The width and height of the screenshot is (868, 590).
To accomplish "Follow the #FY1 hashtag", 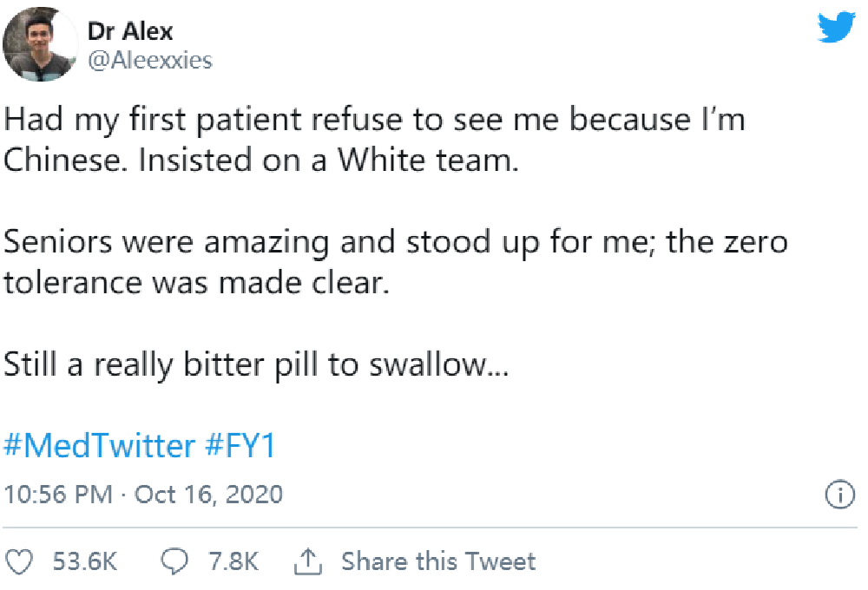I will [240, 446].
